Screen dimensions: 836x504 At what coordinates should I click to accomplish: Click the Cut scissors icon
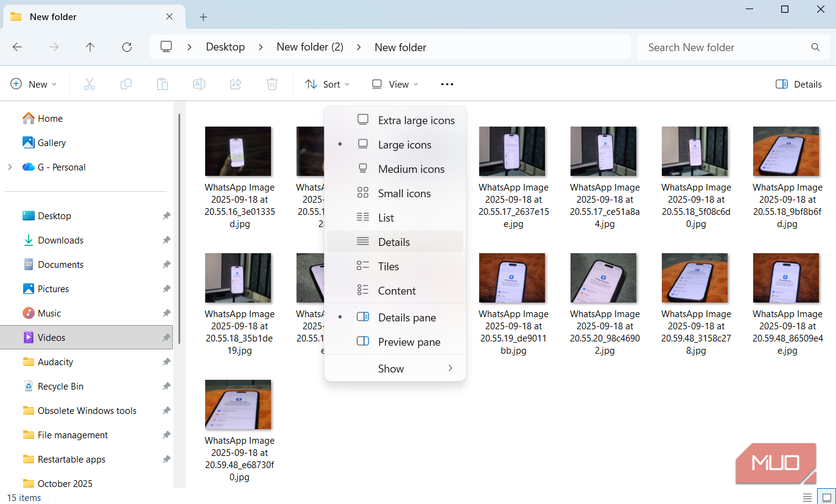(90, 85)
